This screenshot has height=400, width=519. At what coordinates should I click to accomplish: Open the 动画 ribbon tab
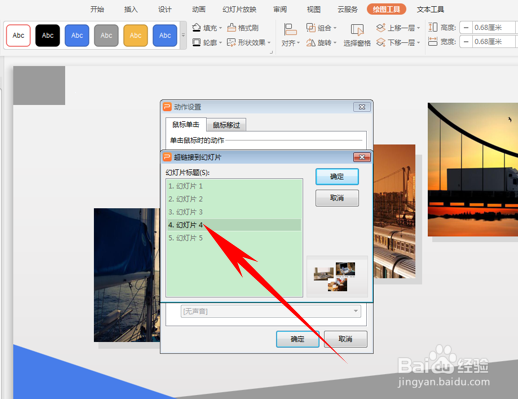(199, 9)
